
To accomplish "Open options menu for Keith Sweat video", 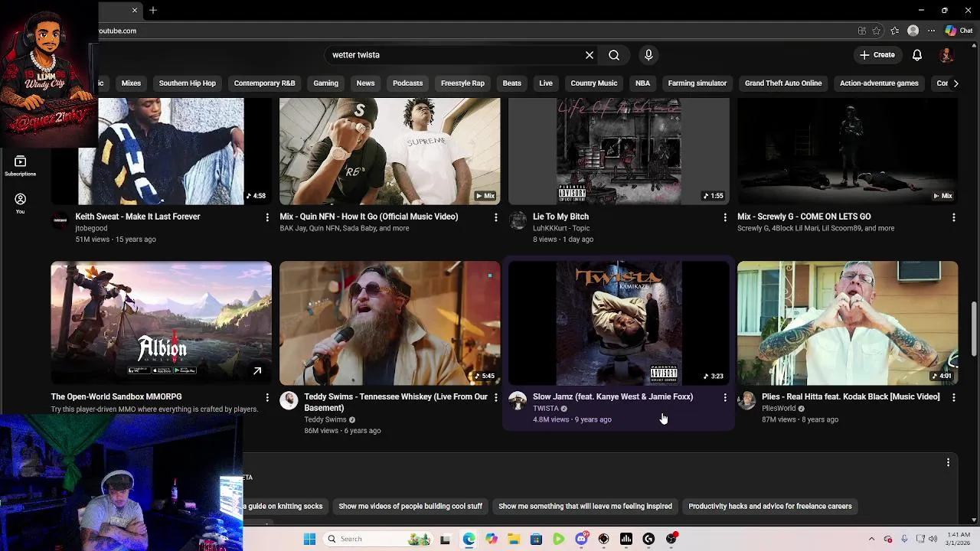I will 267,217.
